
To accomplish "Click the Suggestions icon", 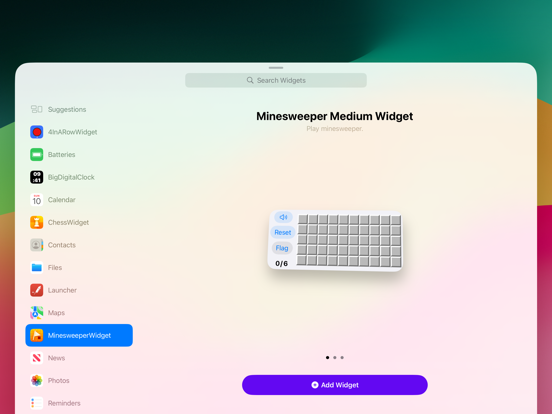I will click(x=37, y=109).
